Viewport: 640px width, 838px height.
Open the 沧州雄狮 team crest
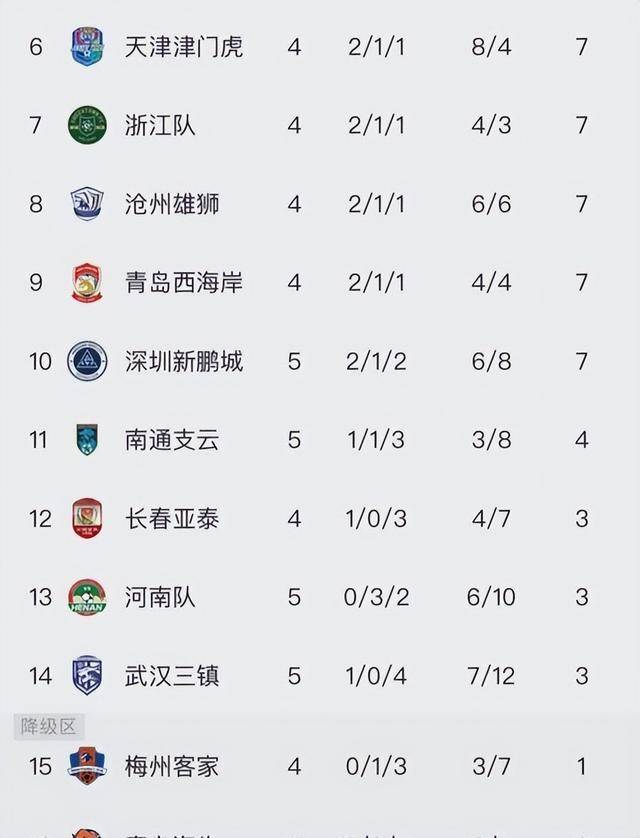[87, 204]
